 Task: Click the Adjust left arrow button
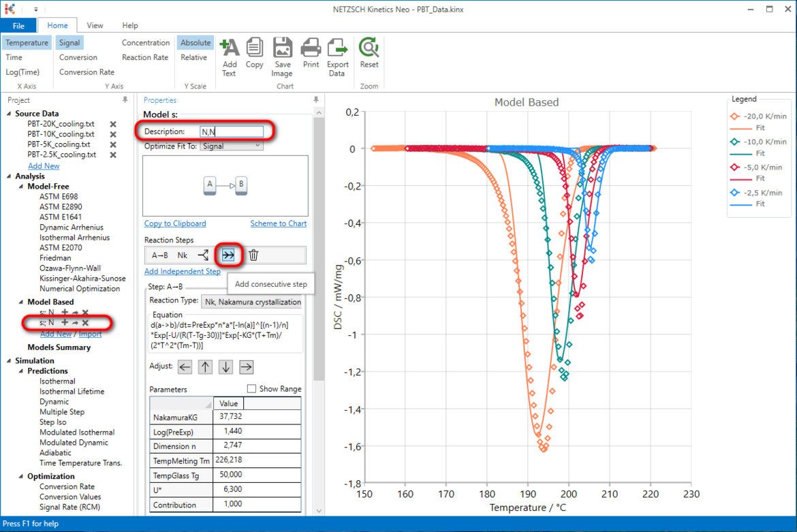tap(185, 367)
